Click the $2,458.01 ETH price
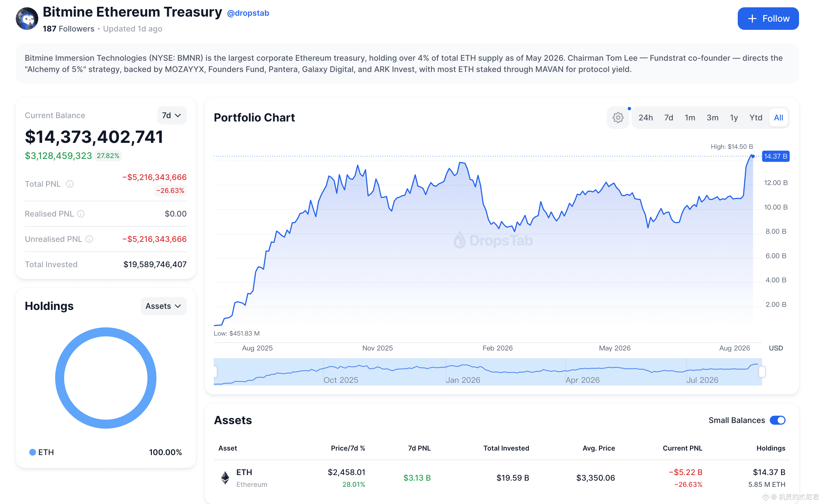821x504 pixels. point(346,472)
